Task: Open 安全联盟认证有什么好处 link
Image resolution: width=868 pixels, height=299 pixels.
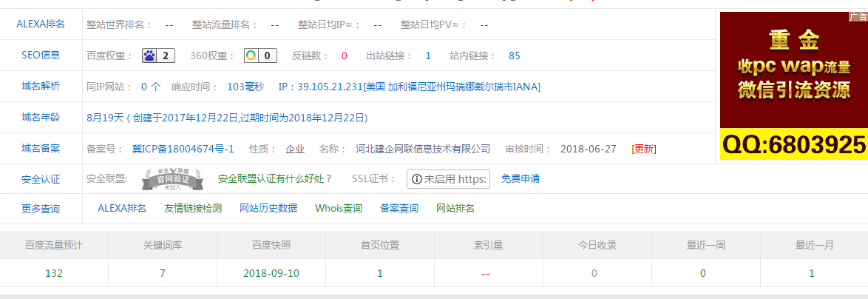Action: (275, 179)
